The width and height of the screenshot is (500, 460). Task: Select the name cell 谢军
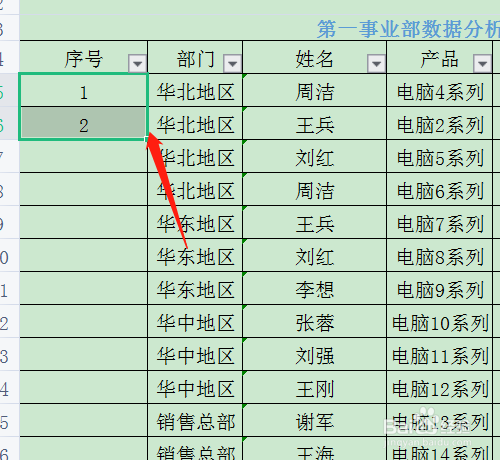click(x=315, y=420)
